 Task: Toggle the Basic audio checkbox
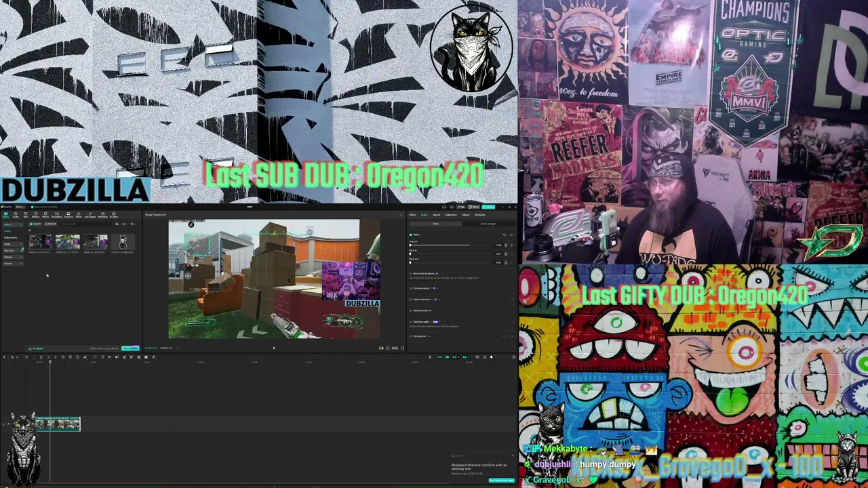click(411, 235)
